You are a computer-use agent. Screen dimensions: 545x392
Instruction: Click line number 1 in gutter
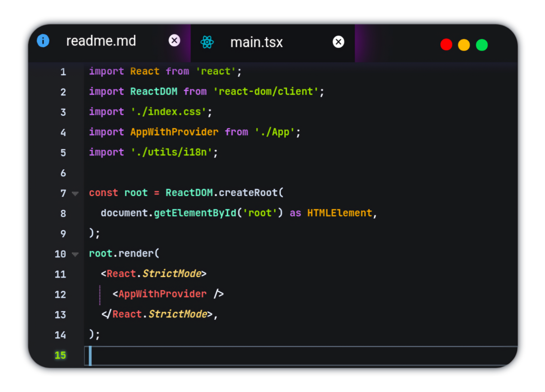pyautogui.click(x=63, y=72)
